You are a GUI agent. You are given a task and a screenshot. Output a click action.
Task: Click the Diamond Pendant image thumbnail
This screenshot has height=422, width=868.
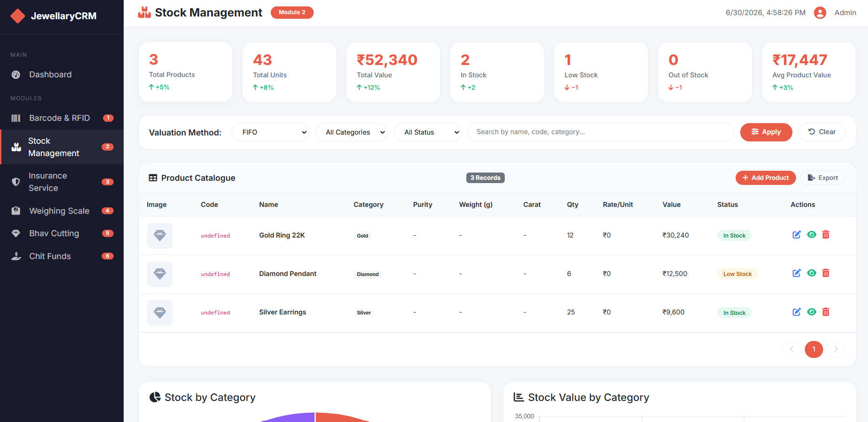pos(160,274)
